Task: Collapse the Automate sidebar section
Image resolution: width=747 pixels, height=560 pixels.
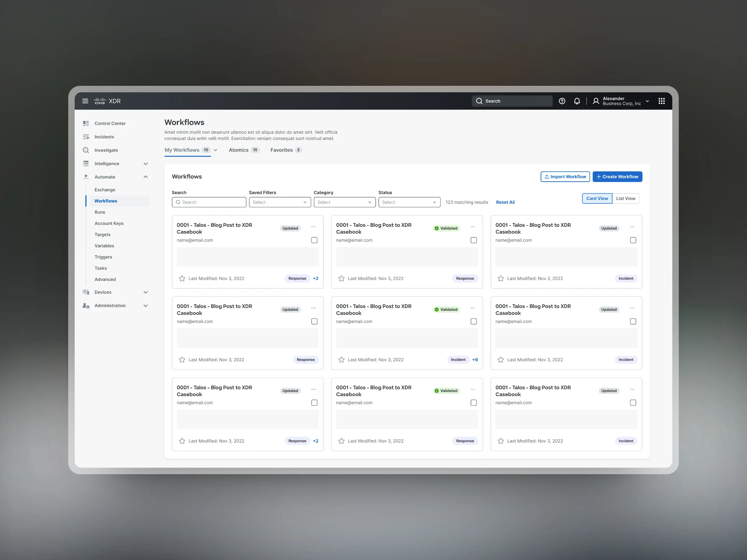Action: pos(146,177)
